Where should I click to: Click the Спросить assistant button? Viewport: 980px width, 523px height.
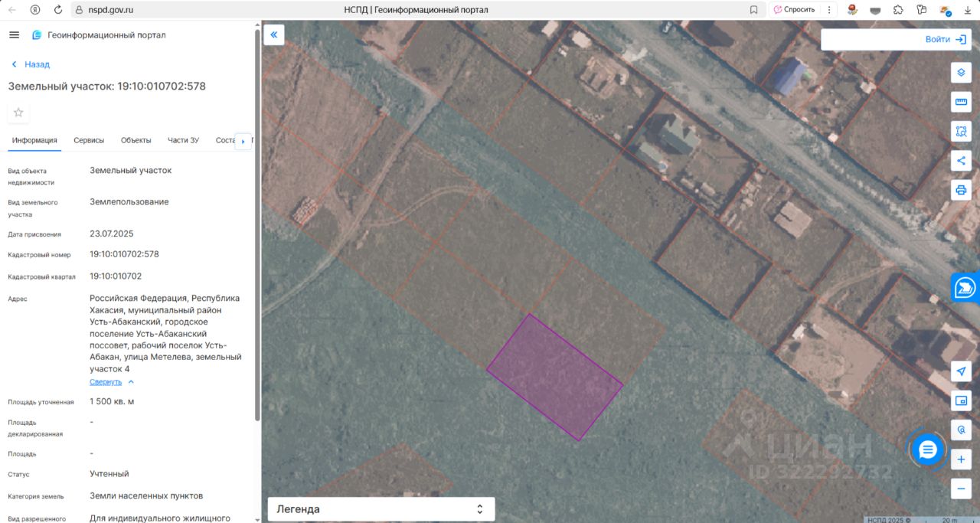point(794,10)
